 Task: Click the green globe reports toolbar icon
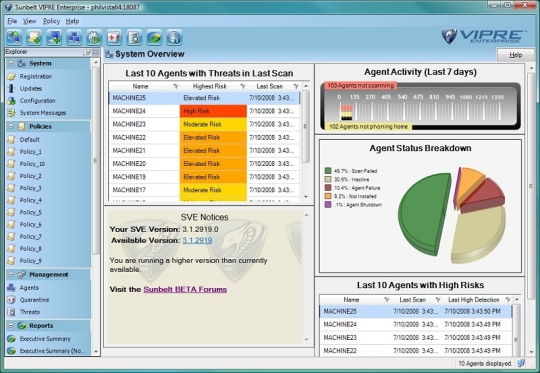click(154, 37)
